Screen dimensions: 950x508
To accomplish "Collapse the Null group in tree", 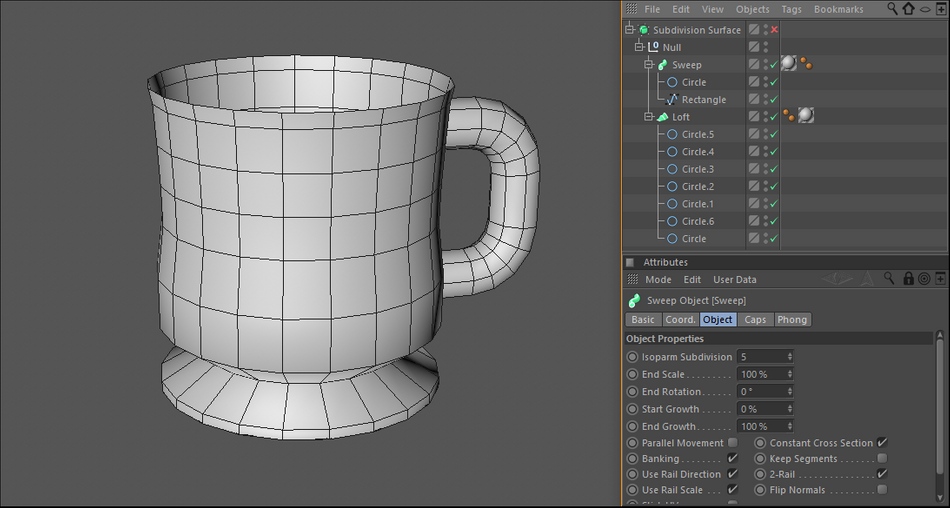I will tap(639, 47).
